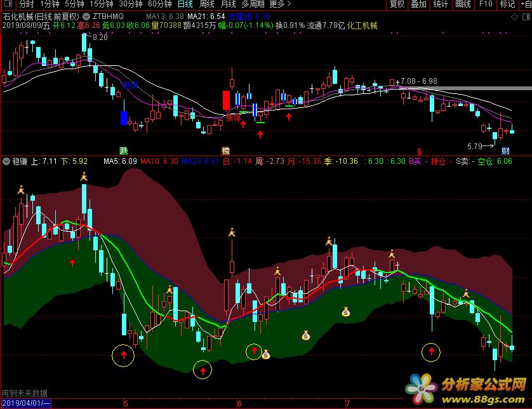
Task: Toggle the right panel icon below +自
Action: 526,17
